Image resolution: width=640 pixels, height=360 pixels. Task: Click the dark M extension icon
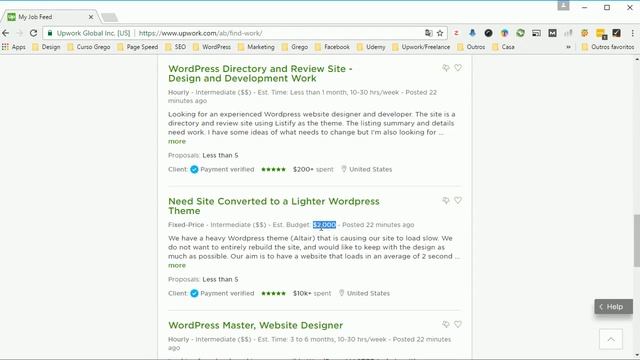pos(552,33)
